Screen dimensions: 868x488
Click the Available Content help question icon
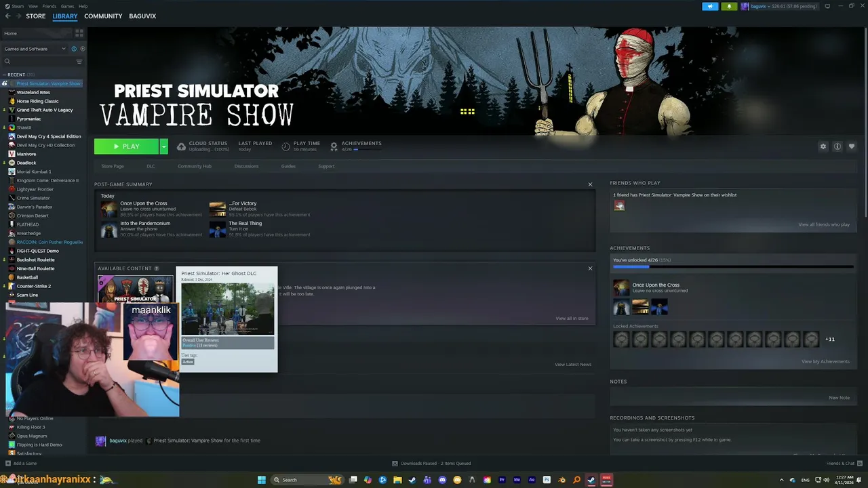[x=157, y=268]
